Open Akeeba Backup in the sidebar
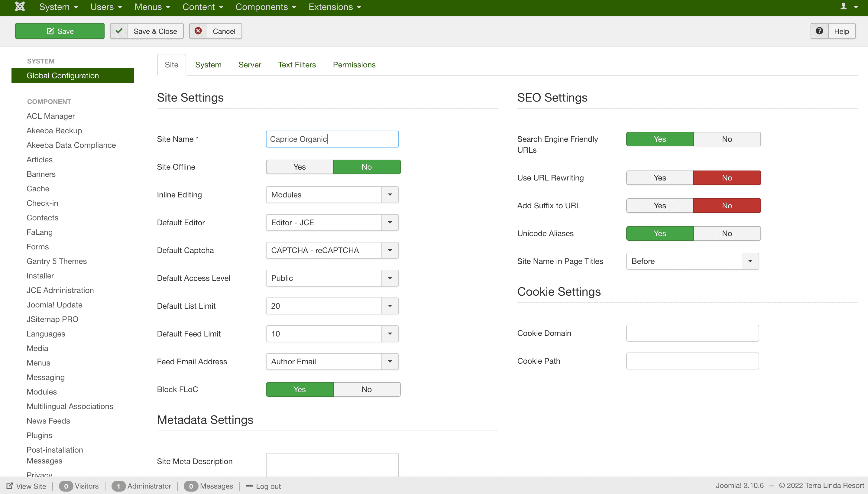 pyautogui.click(x=54, y=131)
